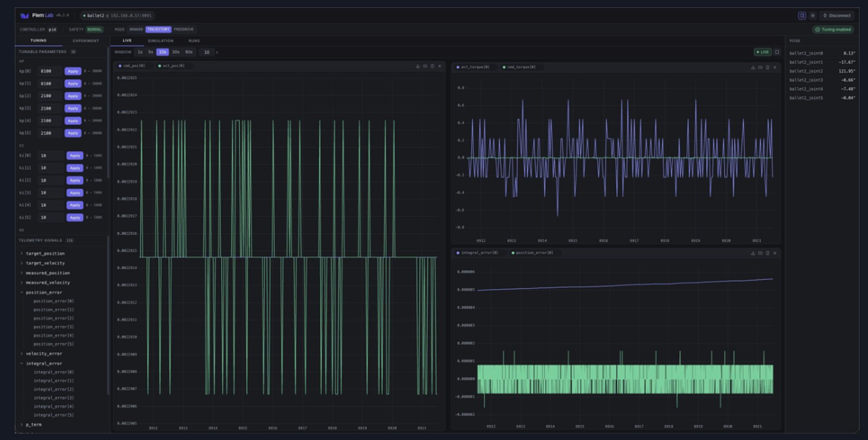Viewport: 868px width, 440px height.
Task: Set plot window to 60s
Action: pos(189,52)
